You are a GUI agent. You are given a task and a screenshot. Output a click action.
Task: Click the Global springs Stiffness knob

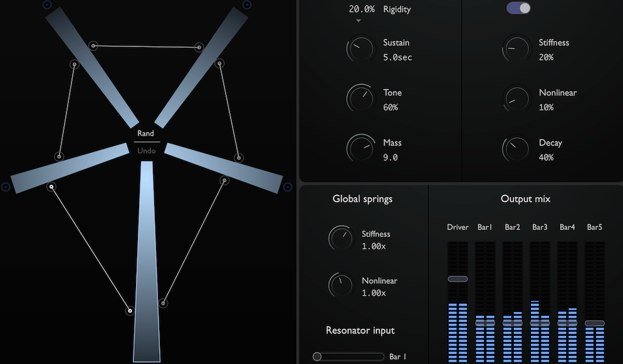340,238
